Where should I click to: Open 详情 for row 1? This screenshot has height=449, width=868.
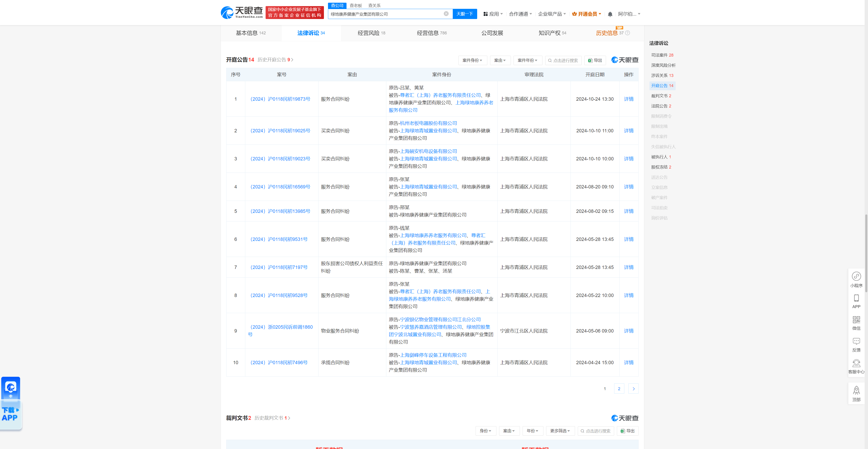[x=628, y=99]
